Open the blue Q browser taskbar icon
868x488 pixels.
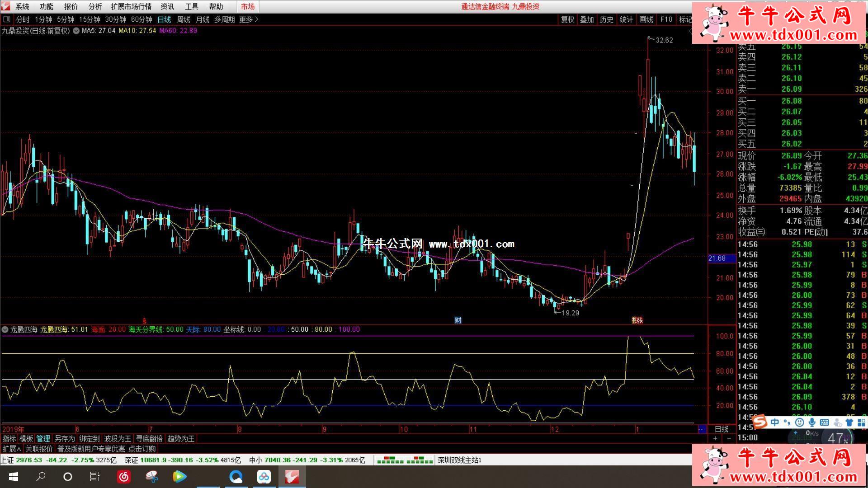point(236,477)
